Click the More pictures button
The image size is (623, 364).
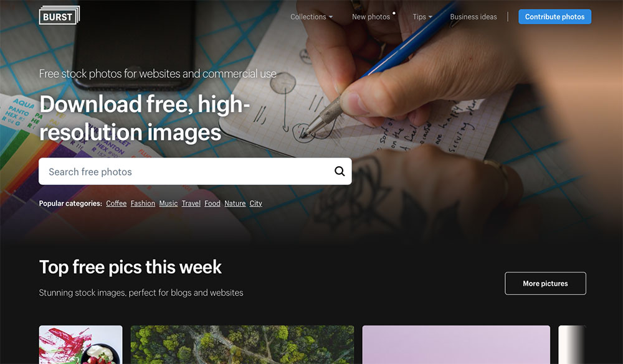click(545, 283)
